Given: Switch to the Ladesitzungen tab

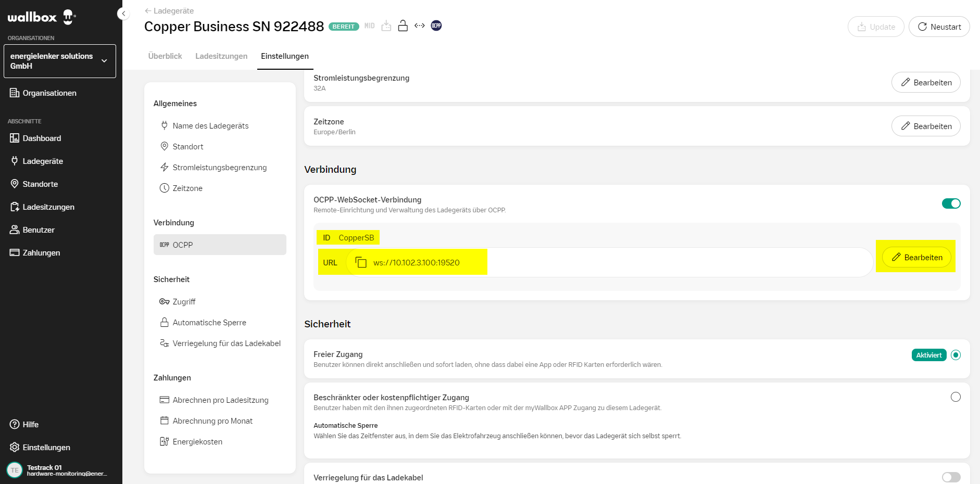Looking at the screenshot, I should 221,56.
